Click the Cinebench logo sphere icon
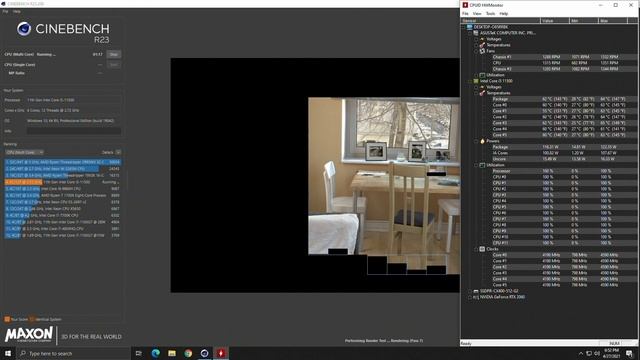This screenshot has width=640, height=360. tap(24, 29)
